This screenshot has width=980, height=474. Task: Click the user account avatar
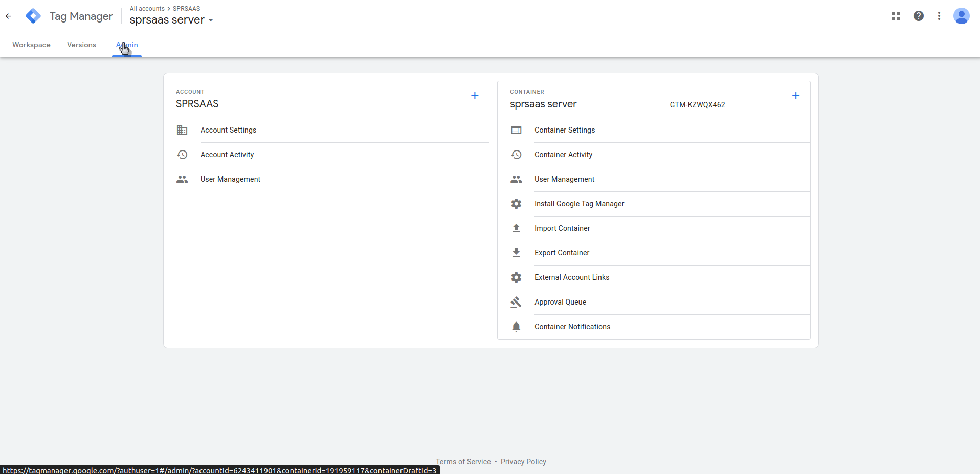click(962, 16)
